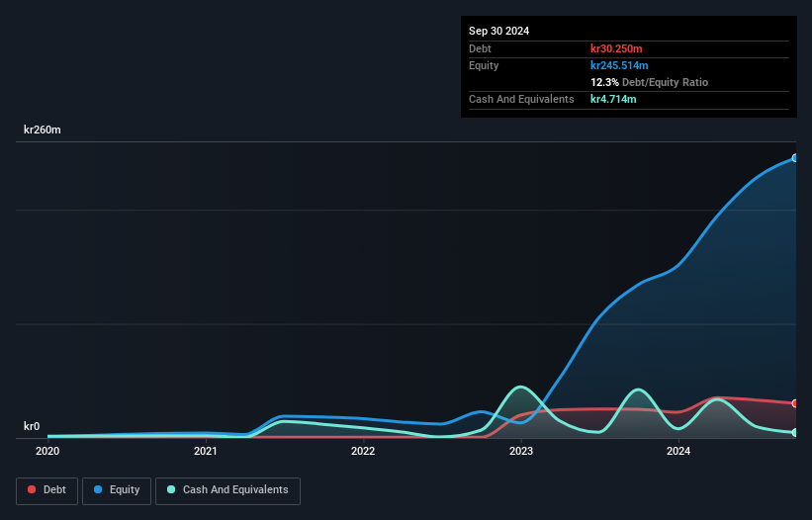The height and width of the screenshot is (520, 812).
Task: Click the 12.3% Debt/Equity Ratio text
Action: [650, 82]
